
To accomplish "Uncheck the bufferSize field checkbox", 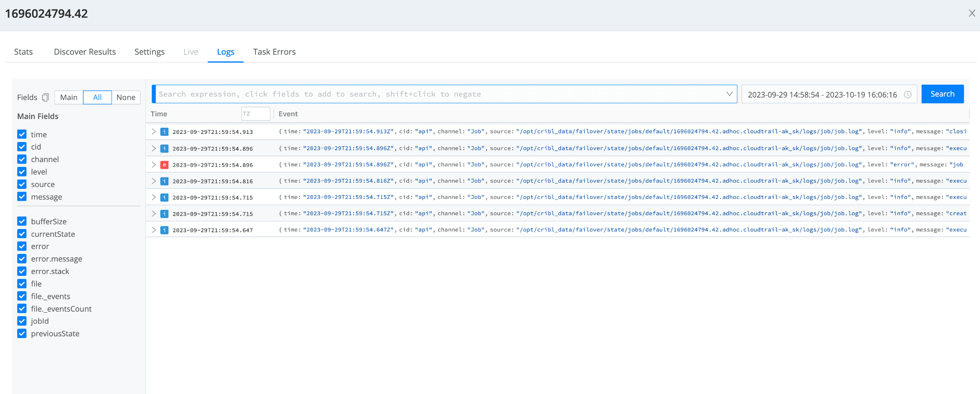I will 22,221.
